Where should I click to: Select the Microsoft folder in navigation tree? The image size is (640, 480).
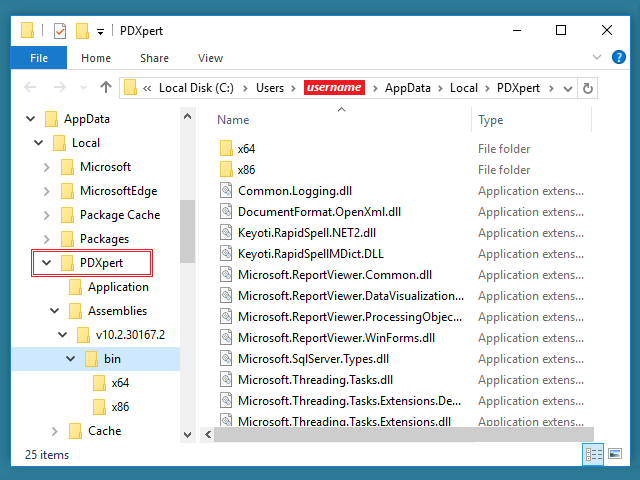click(x=96, y=167)
